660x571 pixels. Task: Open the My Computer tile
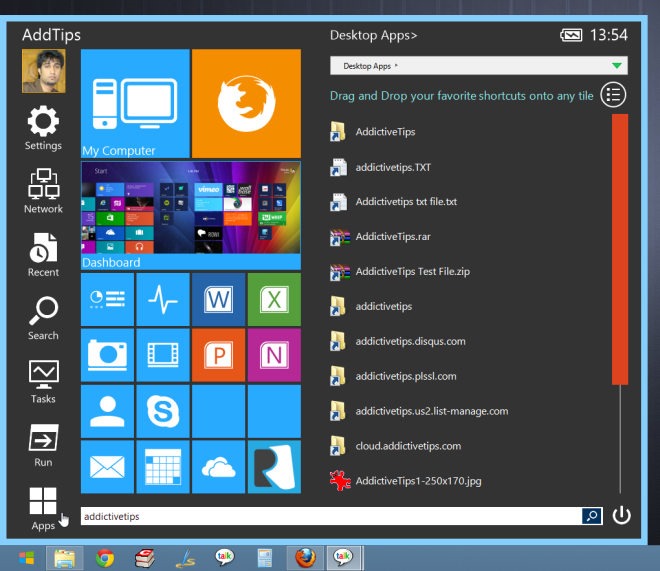tap(135, 104)
